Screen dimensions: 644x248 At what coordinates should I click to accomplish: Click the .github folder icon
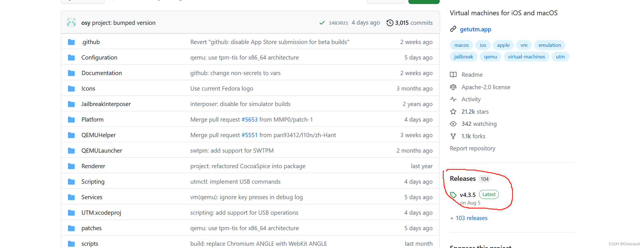click(71, 42)
